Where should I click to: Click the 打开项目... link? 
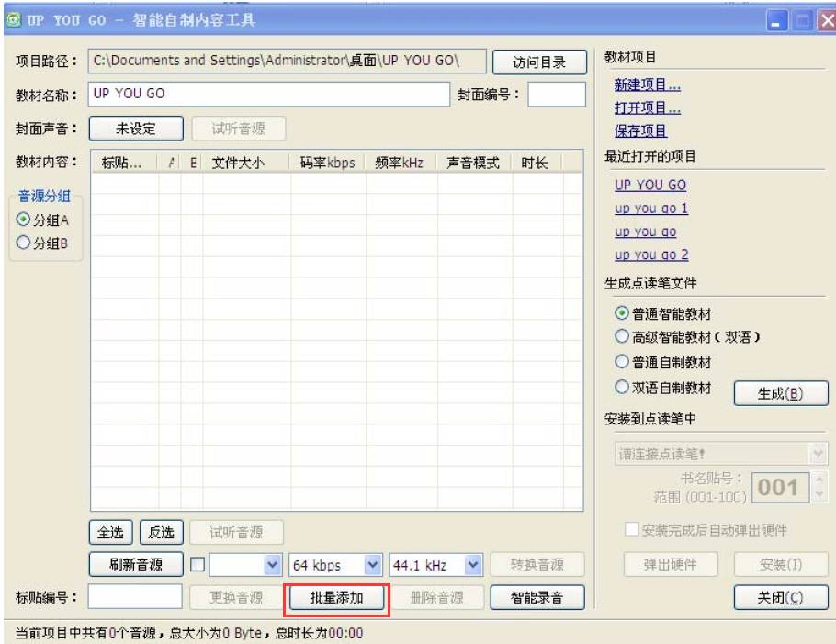point(647,108)
